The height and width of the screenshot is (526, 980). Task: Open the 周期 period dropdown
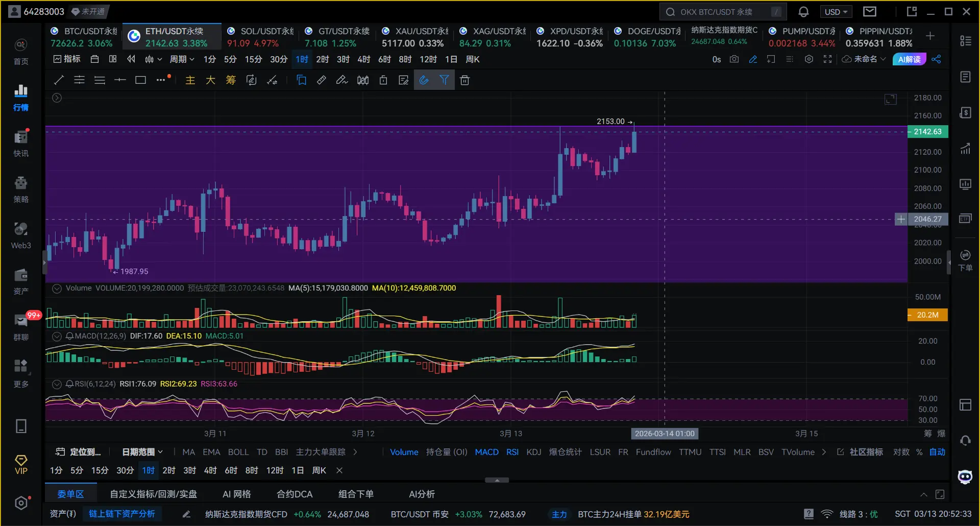[182, 59]
